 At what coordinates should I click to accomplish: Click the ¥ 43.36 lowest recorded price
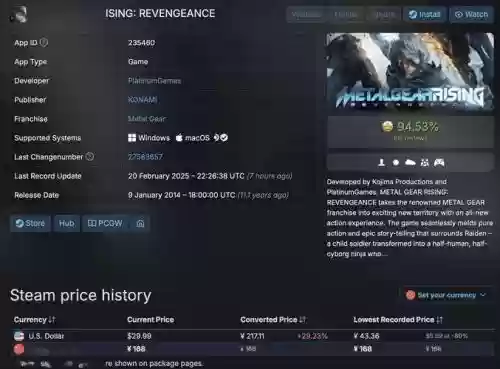coord(366,336)
